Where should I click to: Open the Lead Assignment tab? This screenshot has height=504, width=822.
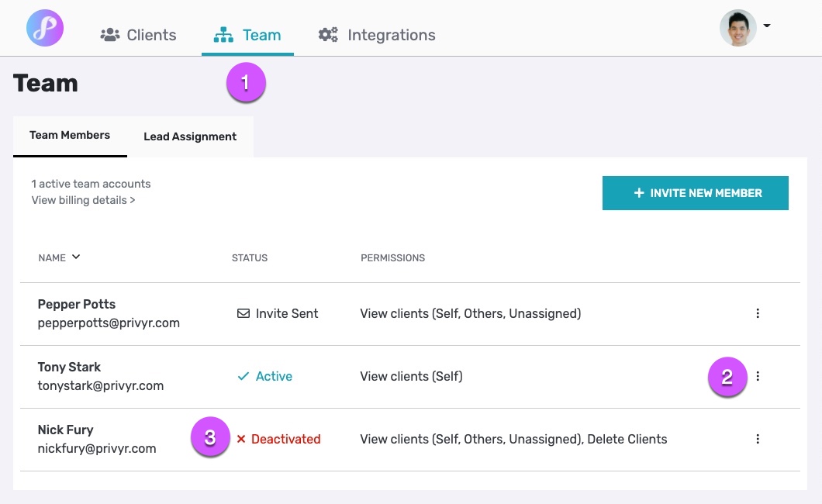(x=189, y=136)
